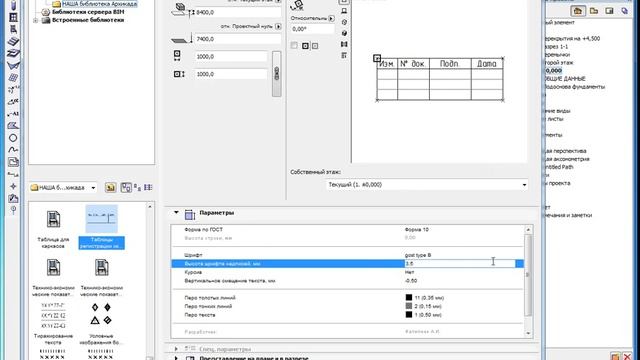Click the 0,00° rotation angle field
The height and width of the screenshot is (360, 640).
click(312, 29)
